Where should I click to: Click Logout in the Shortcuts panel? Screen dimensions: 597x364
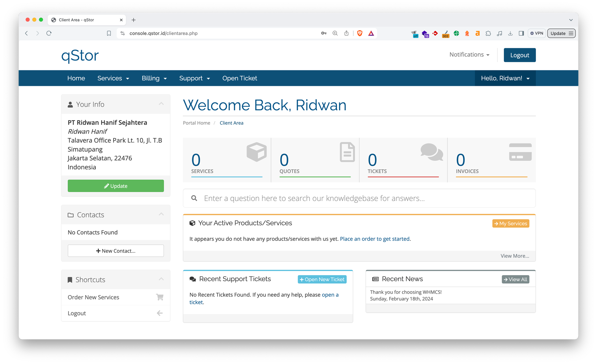(x=116, y=313)
